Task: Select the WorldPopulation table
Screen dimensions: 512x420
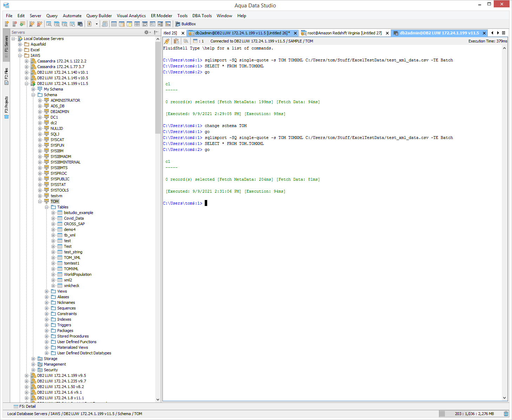Action: [x=78, y=274]
